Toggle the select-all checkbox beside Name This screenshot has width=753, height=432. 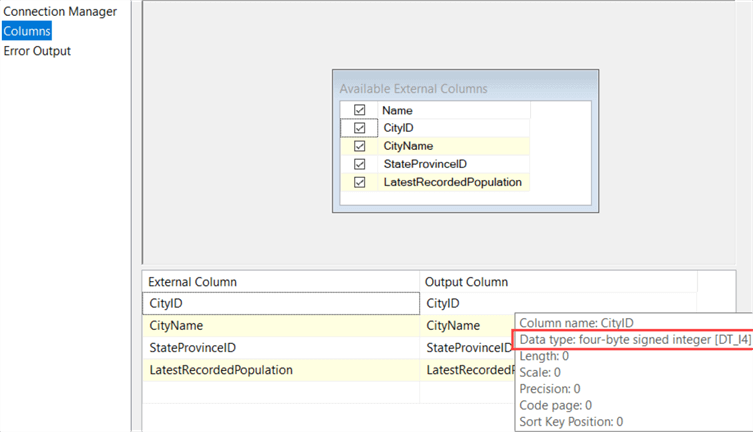tap(359, 110)
